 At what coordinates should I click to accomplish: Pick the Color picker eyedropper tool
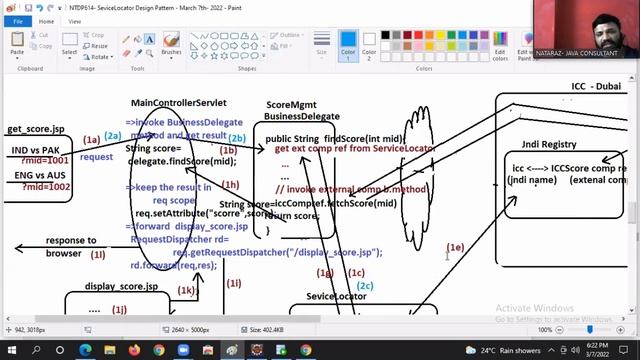[x=138, y=53]
